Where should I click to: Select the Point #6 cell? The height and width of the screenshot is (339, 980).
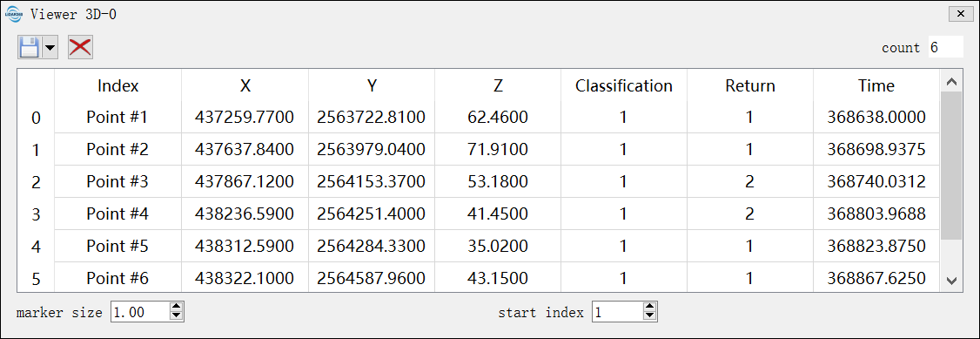118,277
